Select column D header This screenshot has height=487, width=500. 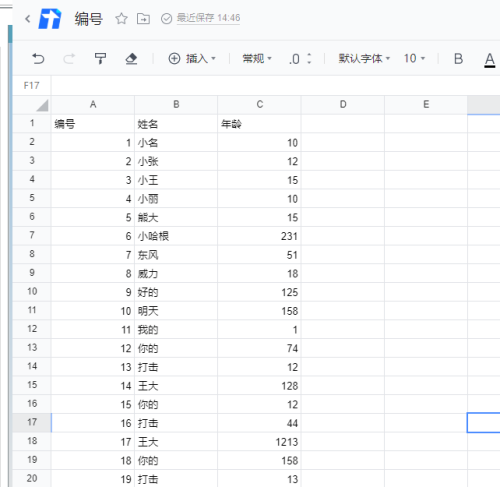(343, 105)
